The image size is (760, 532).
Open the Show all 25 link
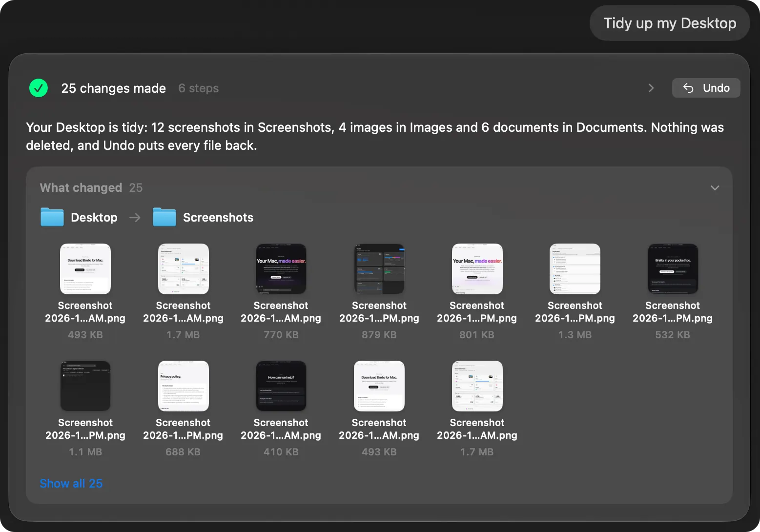tap(71, 483)
